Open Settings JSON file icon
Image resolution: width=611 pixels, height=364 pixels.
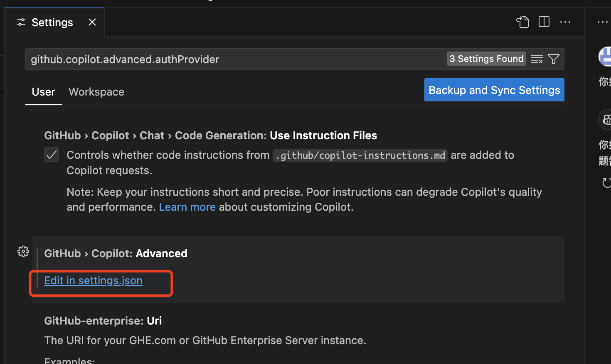click(522, 22)
